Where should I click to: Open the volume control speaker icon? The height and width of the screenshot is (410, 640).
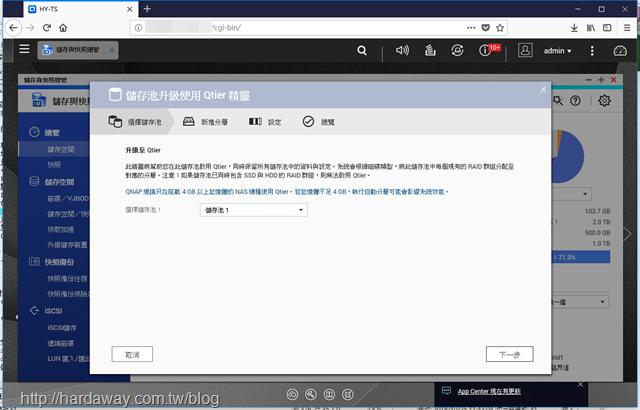[402, 50]
